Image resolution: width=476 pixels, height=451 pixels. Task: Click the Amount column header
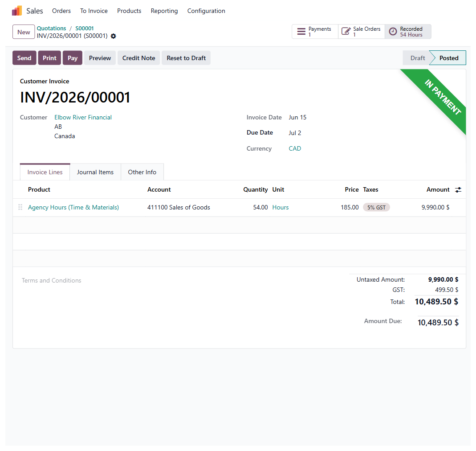(x=438, y=190)
